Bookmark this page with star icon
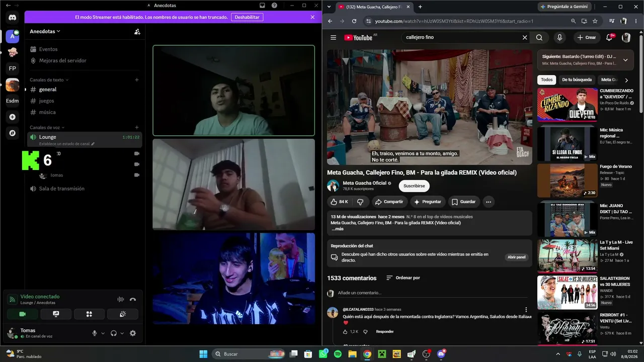The width and height of the screenshot is (644, 362). [x=595, y=21]
